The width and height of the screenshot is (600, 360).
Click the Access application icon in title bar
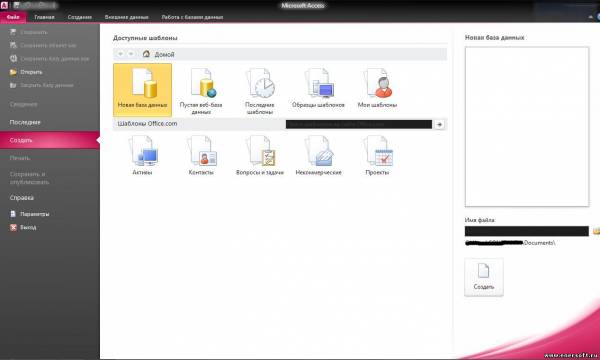point(4,5)
